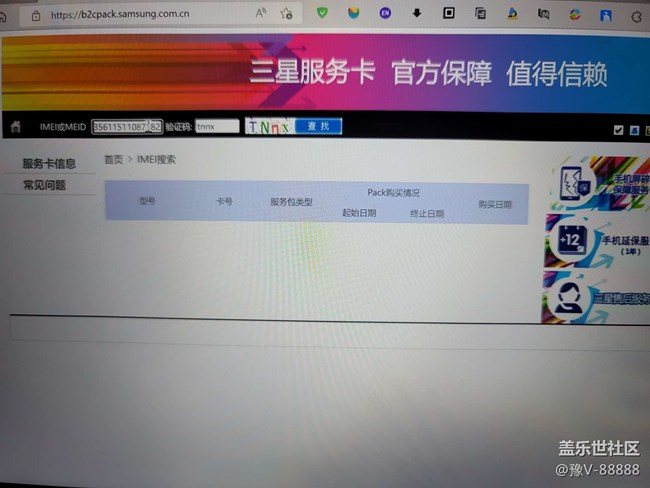The height and width of the screenshot is (488, 650).
Task: Click the 验证码 captcha input field
Action: tap(216, 127)
